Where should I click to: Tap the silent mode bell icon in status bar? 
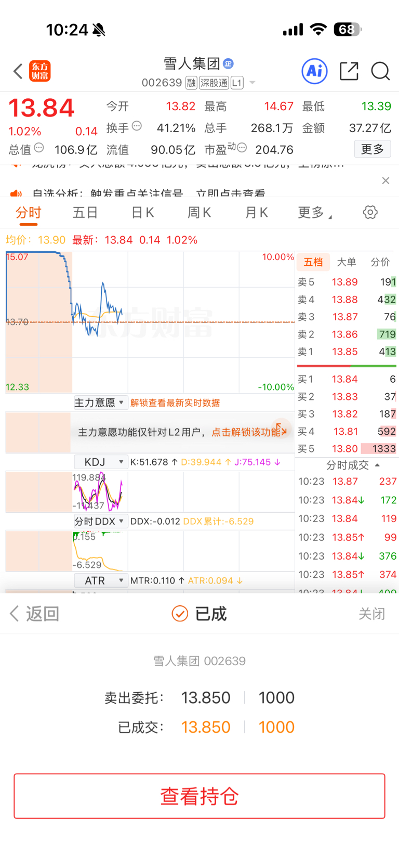click(99, 30)
